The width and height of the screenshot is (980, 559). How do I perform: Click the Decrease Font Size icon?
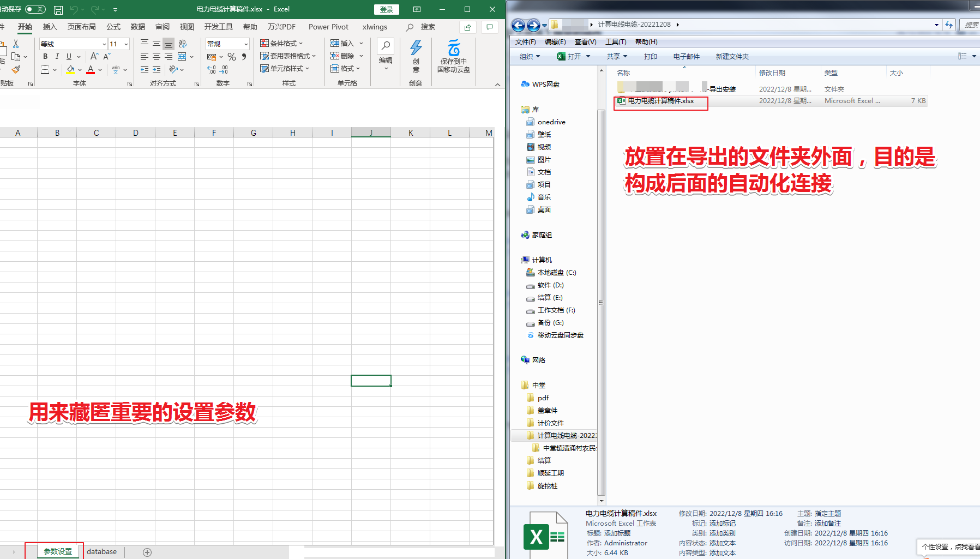point(107,56)
